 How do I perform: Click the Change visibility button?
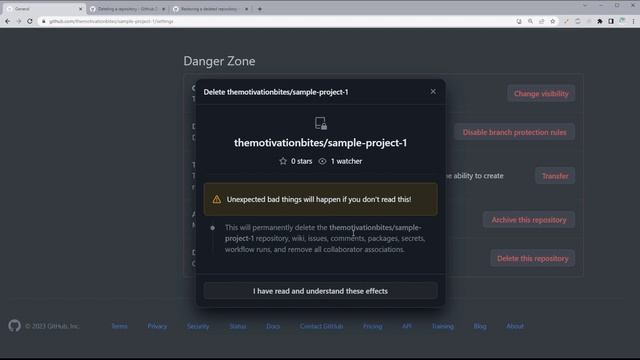click(x=541, y=93)
